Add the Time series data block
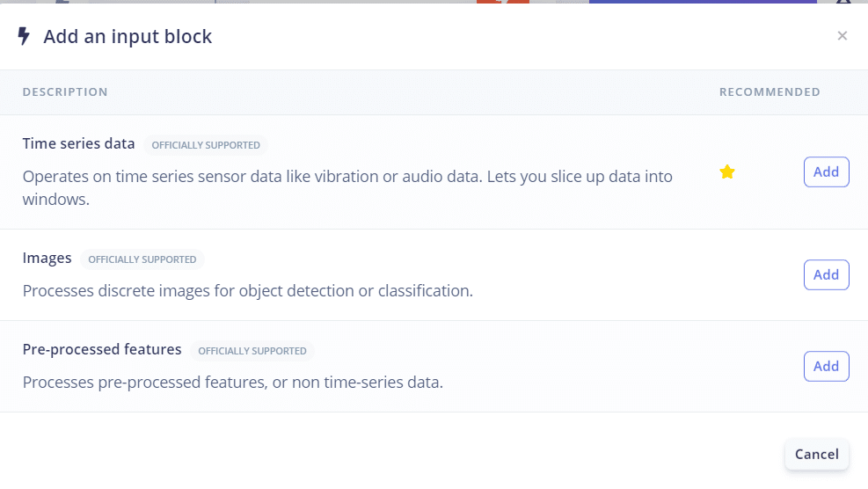Image resolution: width=868 pixels, height=489 pixels. (826, 172)
